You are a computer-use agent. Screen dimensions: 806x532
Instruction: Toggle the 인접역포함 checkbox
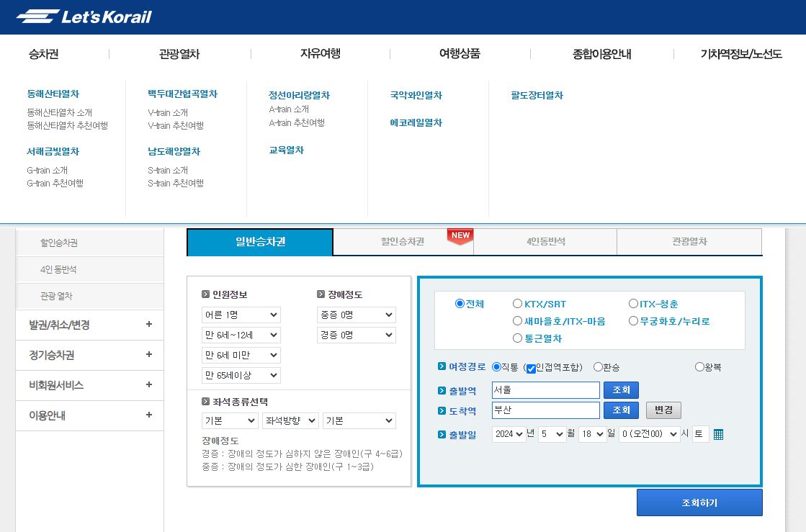click(x=531, y=368)
